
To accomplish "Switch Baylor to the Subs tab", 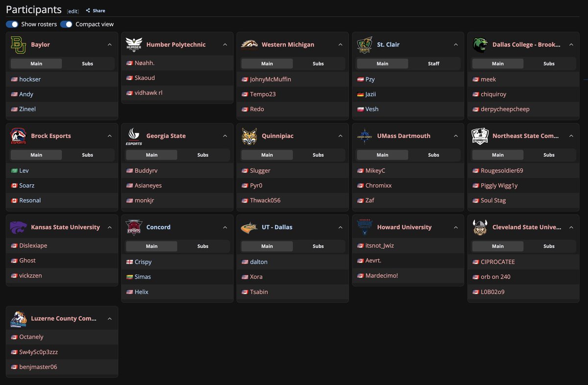I will pos(88,64).
